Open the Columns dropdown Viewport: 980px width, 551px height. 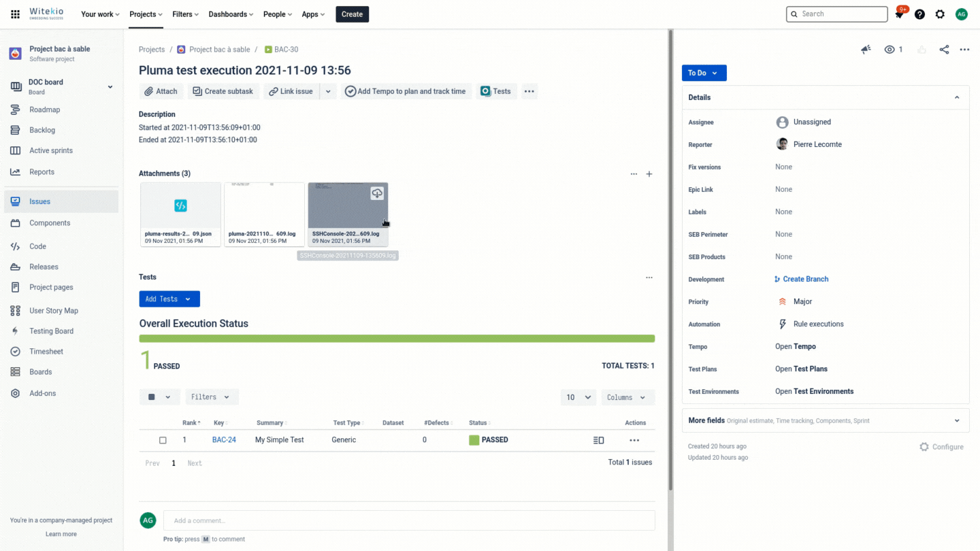point(628,397)
